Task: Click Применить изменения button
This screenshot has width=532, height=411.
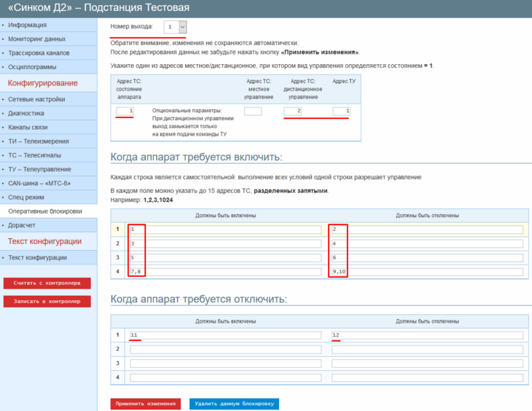Action: tap(145, 404)
